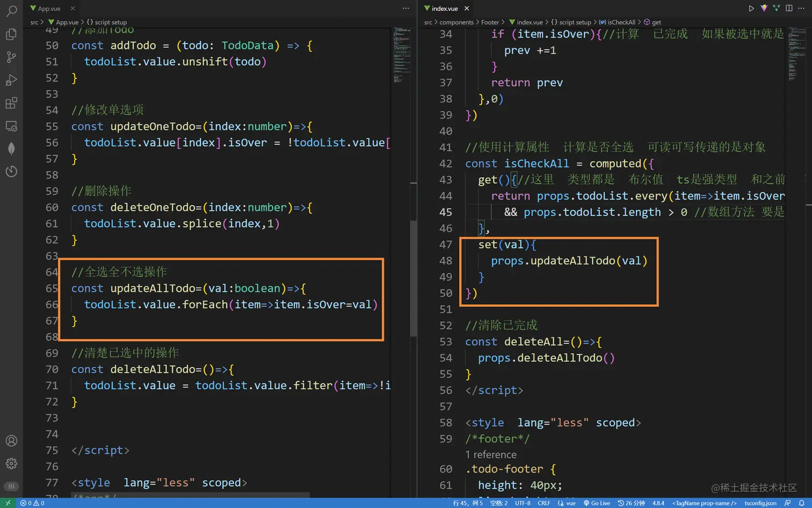Image resolution: width=812 pixels, height=508 pixels.
Task: Switch to the App.vue tab
Action: pyautogui.click(x=52, y=8)
